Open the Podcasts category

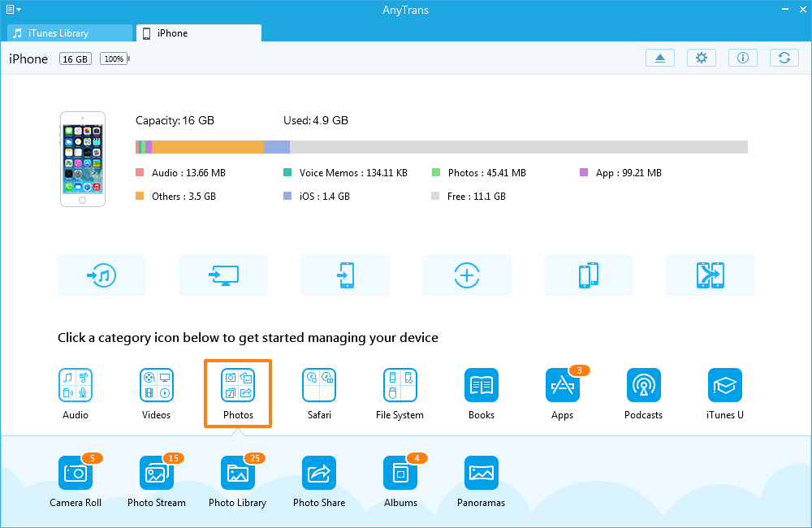pyautogui.click(x=644, y=385)
